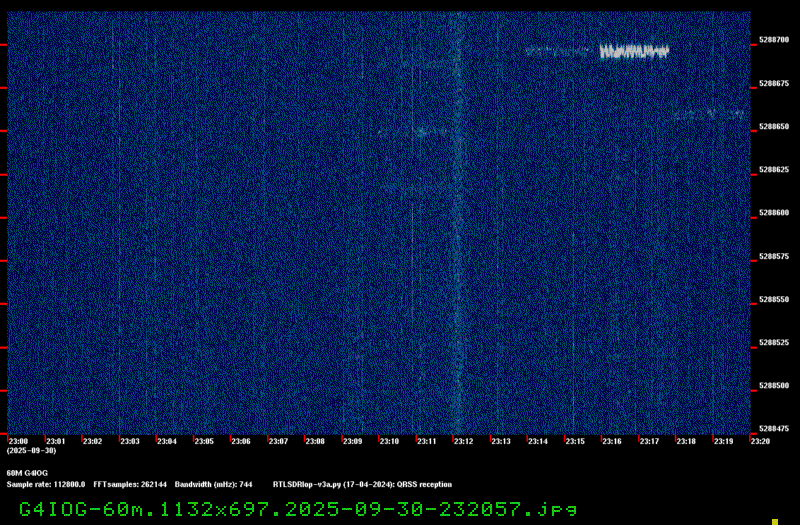Click the vertical noise band at 23:12
The width and height of the screenshot is (800, 525).
(458, 223)
